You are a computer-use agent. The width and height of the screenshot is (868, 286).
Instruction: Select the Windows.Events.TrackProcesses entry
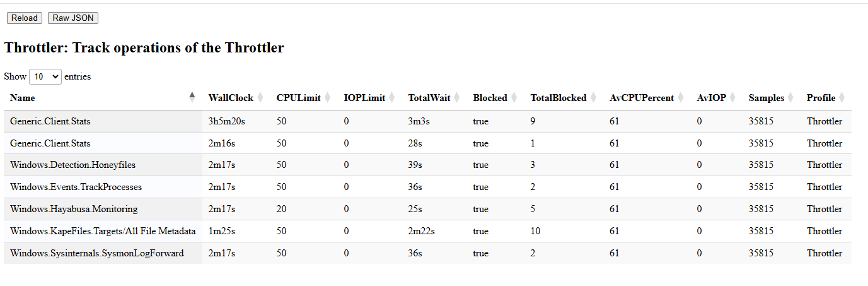click(x=76, y=187)
